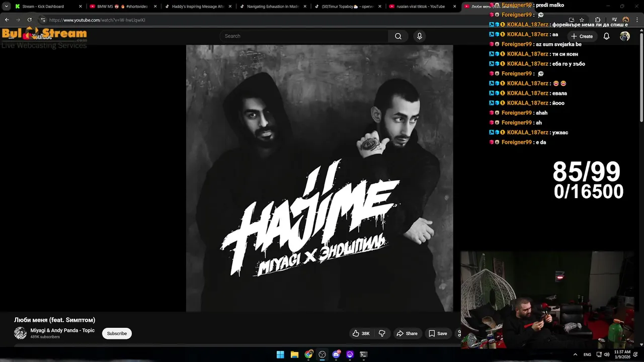Viewport: 644px width, 362px height.
Task: Go back one page in Chrome
Action: click(7, 20)
